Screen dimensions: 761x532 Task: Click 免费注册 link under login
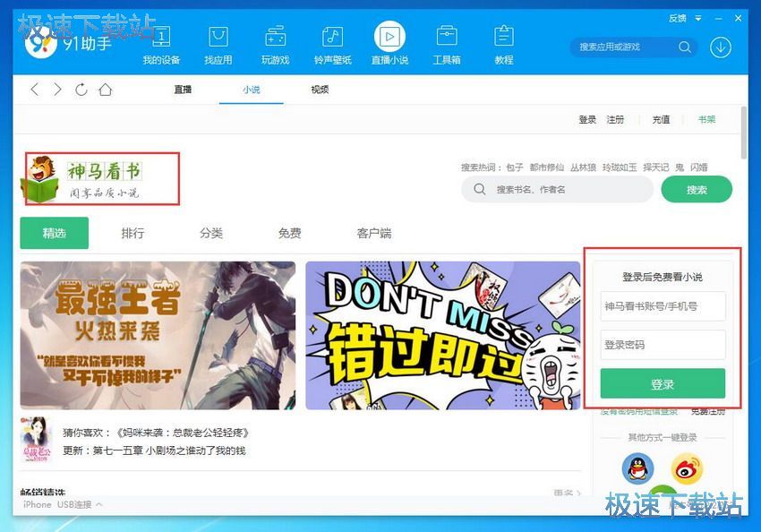point(707,412)
